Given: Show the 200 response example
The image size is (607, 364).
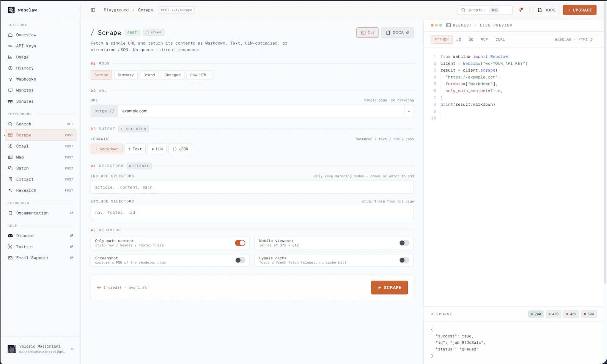Looking at the screenshot, I should 536,314.
